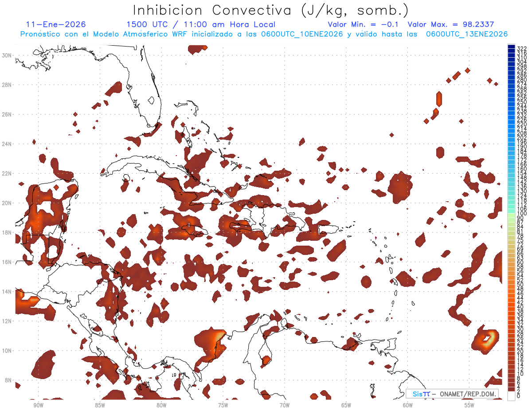Click the 20N latitude label
The width and height of the screenshot is (532, 411).
tap(8, 203)
